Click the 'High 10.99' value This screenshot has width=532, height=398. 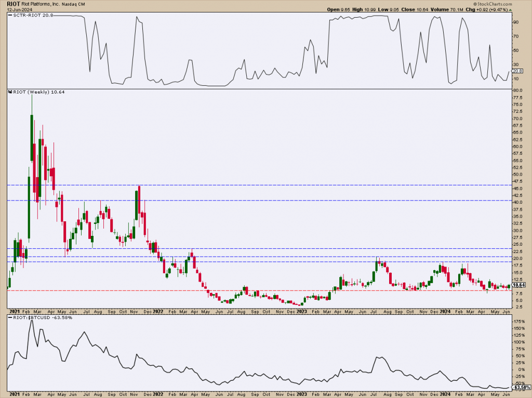pos(365,9)
